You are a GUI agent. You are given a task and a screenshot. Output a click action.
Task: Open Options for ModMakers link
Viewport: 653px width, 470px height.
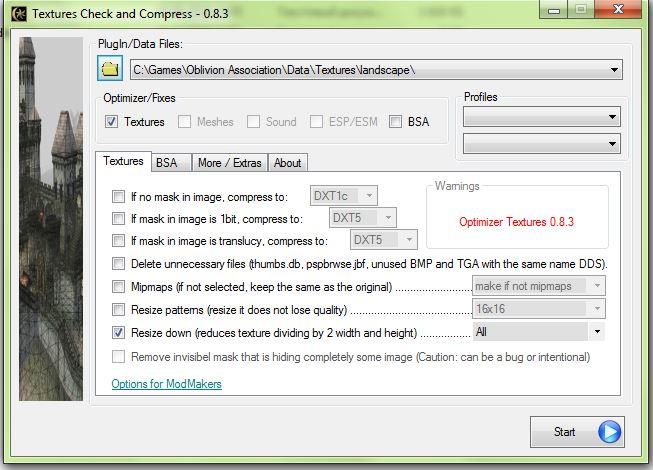click(166, 384)
